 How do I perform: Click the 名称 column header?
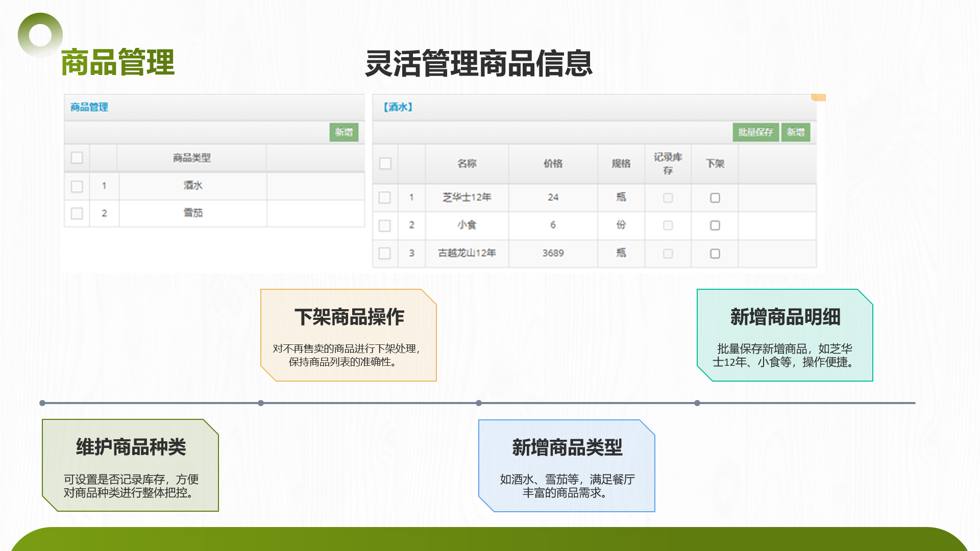click(x=467, y=163)
